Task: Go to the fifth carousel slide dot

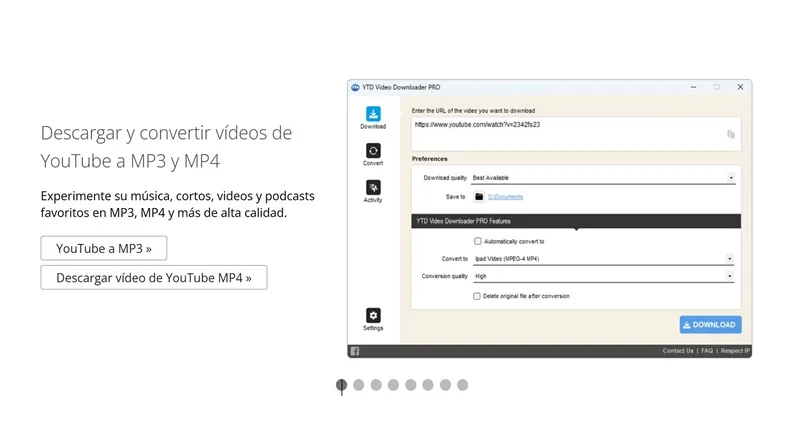Action: pyautogui.click(x=411, y=385)
